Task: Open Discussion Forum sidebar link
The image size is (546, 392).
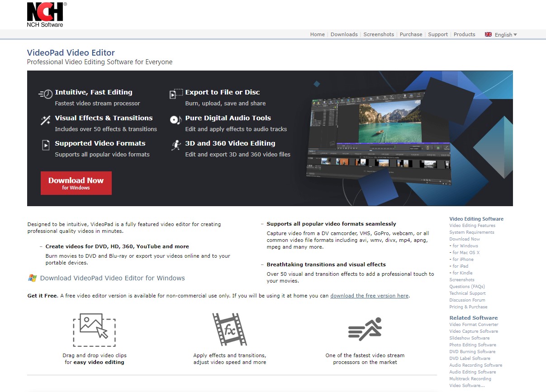Action: pos(467,300)
